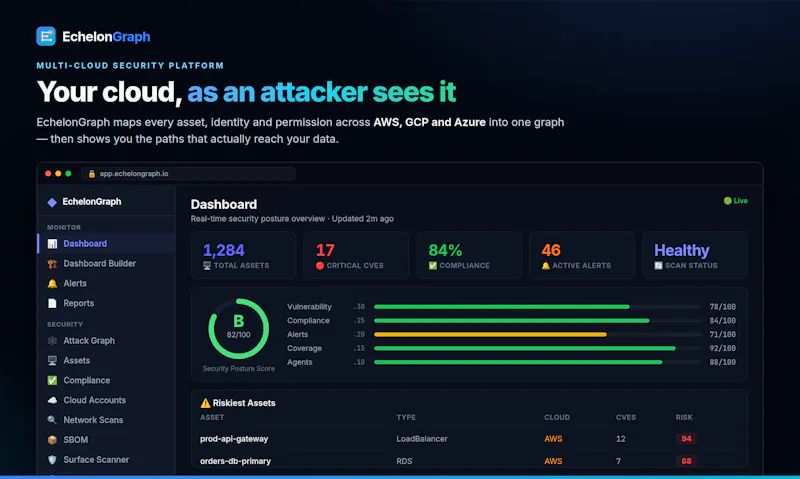
Task: Click the LoadBalancer type cell
Action: coord(421,439)
